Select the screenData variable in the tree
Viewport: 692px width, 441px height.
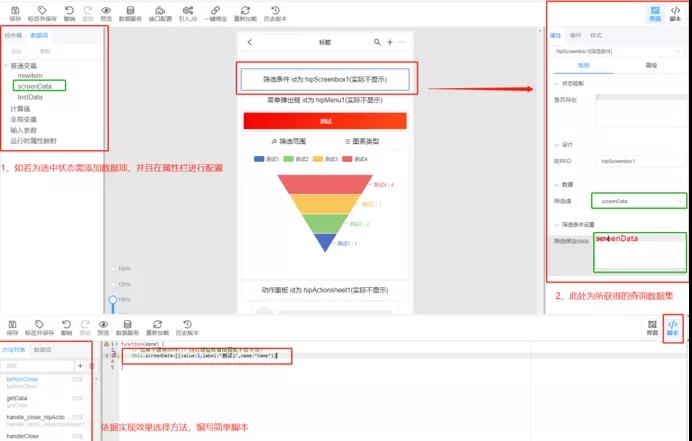tap(35, 86)
